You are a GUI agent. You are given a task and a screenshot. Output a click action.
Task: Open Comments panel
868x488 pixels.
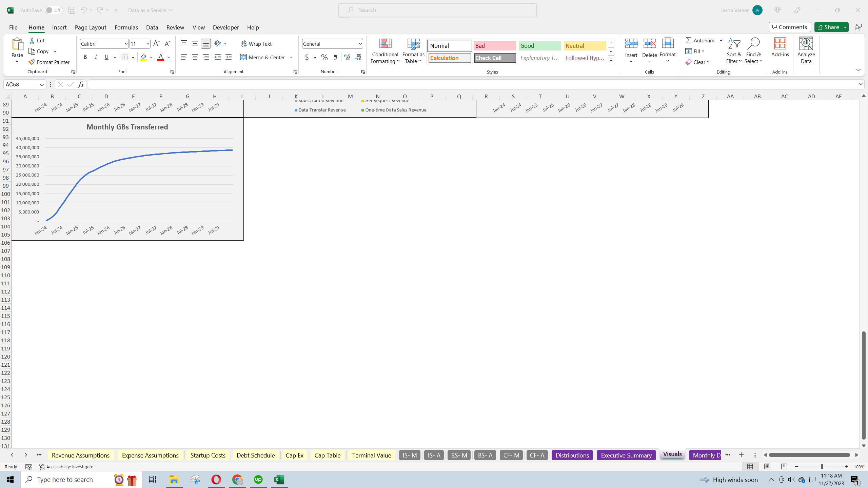coord(789,27)
